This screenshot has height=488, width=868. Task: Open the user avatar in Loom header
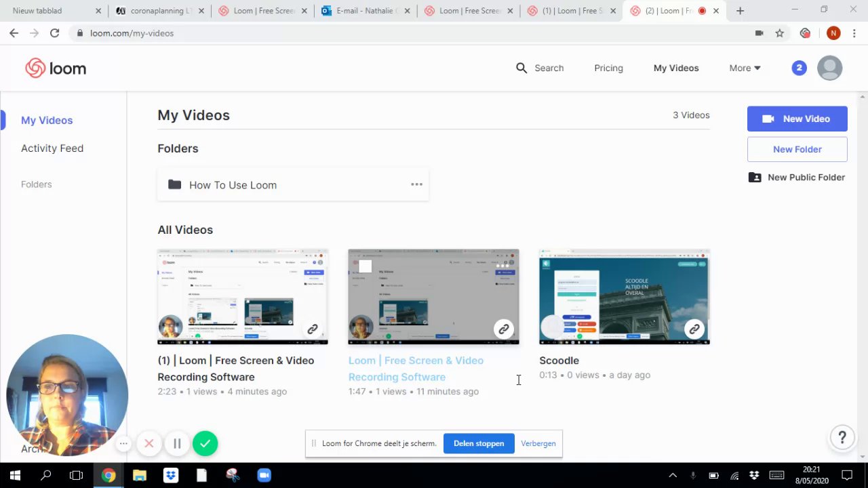tap(829, 68)
